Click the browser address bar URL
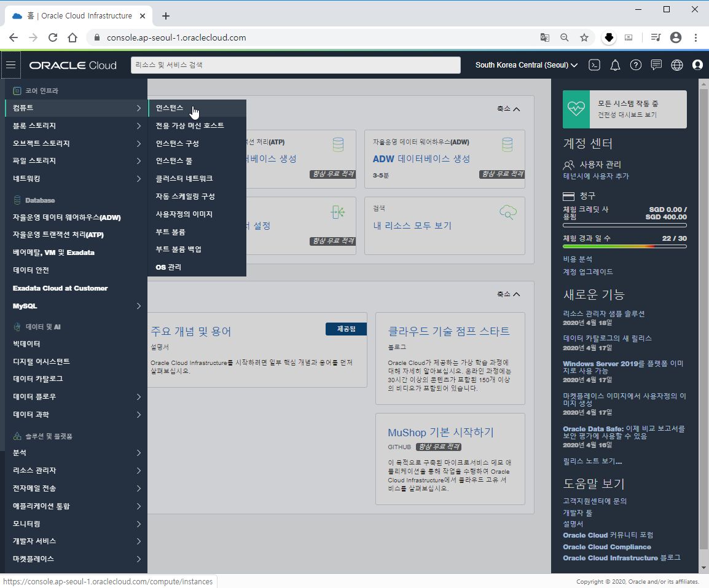The width and height of the screenshot is (709, 588). tap(176, 37)
